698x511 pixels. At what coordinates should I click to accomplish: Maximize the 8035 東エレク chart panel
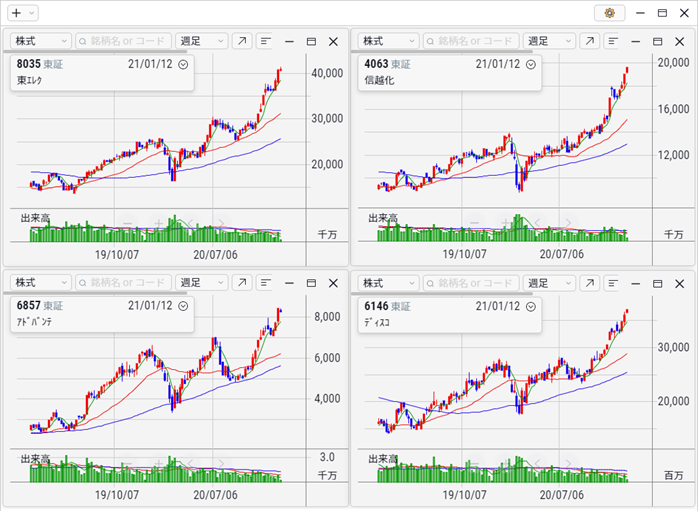[x=311, y=41]
